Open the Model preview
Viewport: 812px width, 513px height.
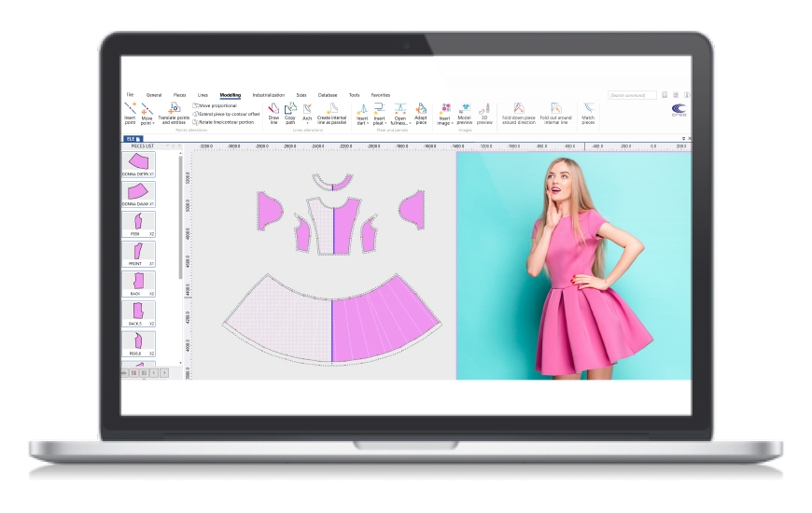tap(465, 110)
